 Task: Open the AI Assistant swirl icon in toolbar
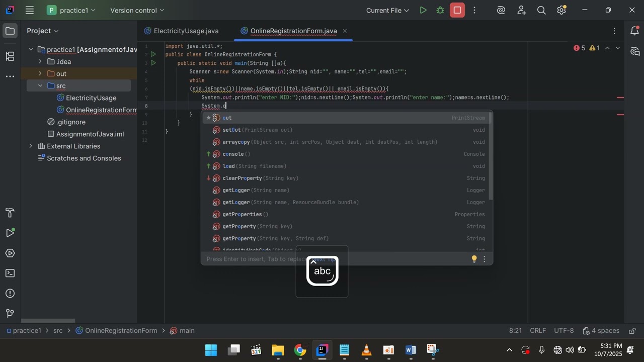point(501,10)
